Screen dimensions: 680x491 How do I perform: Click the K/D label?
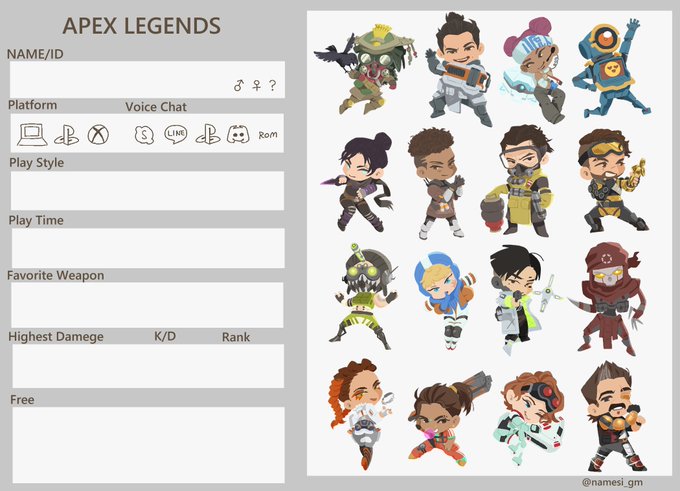165,336
